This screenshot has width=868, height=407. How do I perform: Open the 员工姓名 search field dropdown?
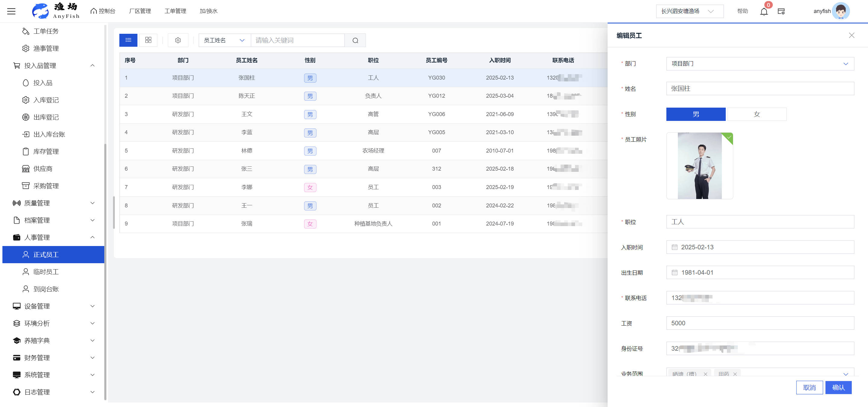224,40
